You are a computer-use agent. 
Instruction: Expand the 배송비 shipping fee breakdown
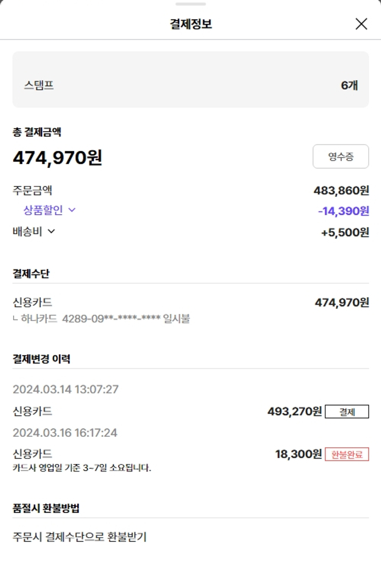click(x=34, y=232)
